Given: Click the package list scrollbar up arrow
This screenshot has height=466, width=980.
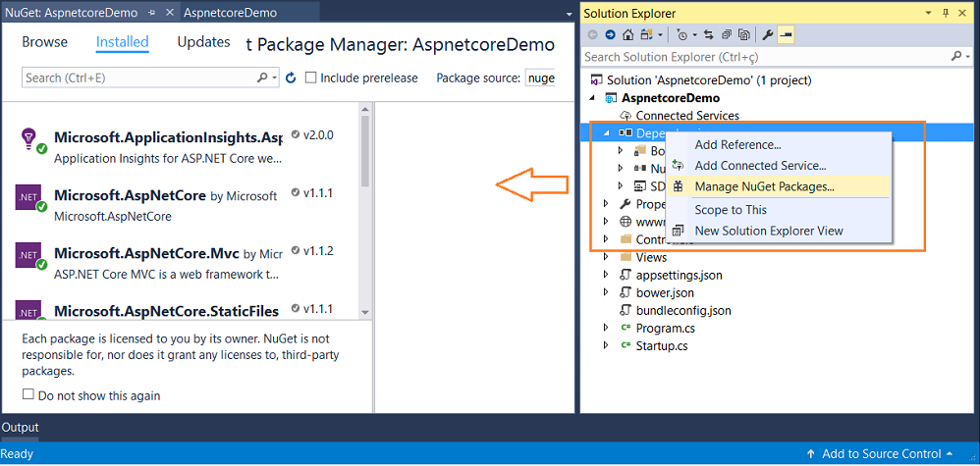Looking at the screenshot, I should (x=365, y=109).
